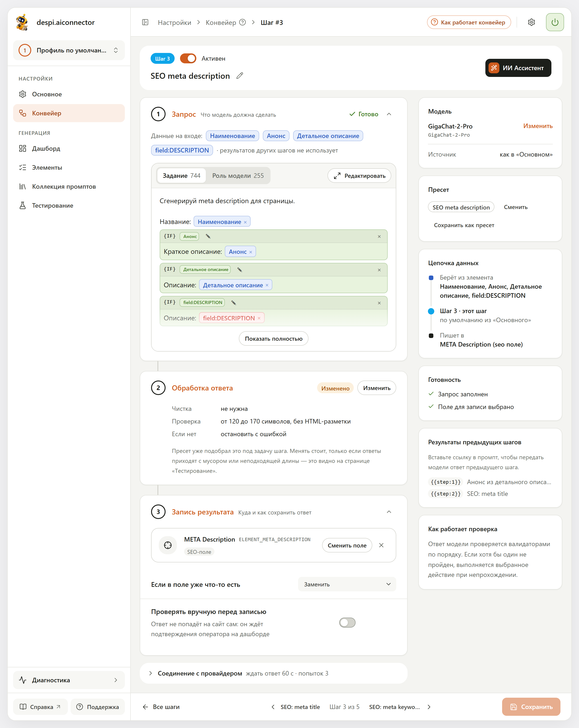Open Основное settings in sidebar
This screenshot has height=728, width=579.
(x=69, y=94)
